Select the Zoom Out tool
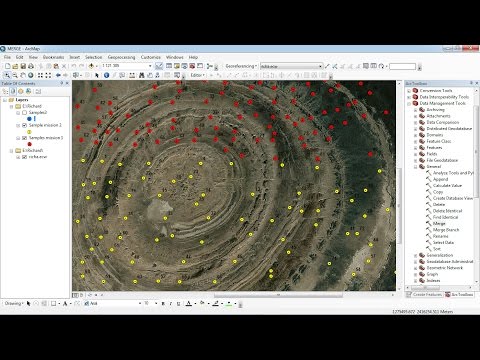Viewport: 480px width, 360px height. point(15,75)
